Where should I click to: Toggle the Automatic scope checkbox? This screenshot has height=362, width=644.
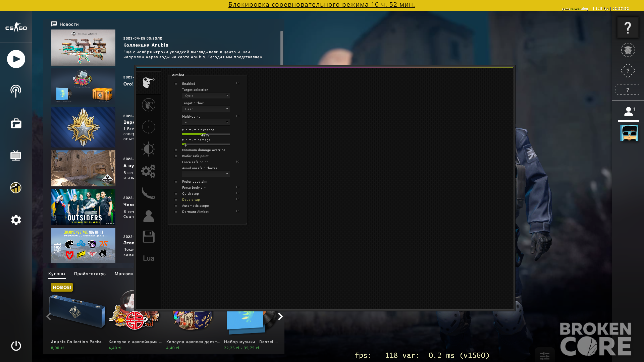[176, 206]
